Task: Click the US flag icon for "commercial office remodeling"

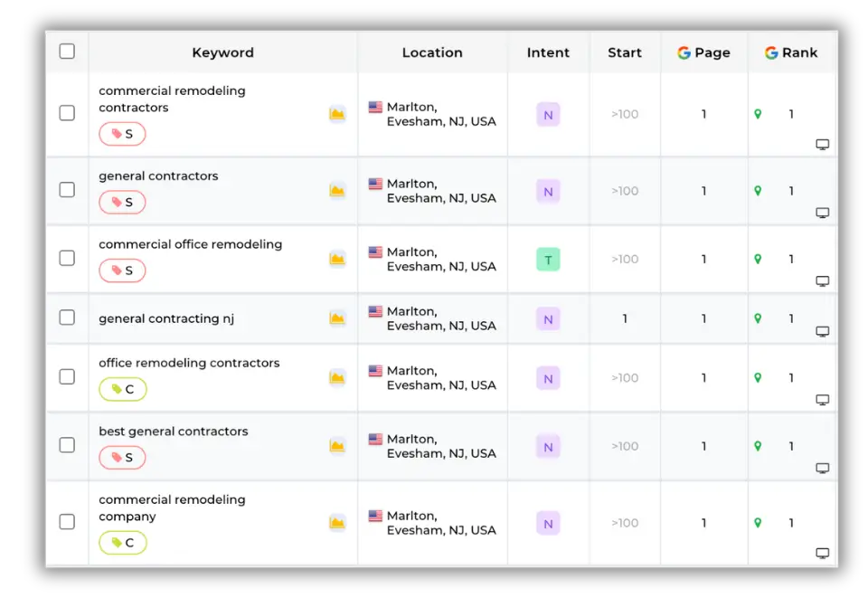Action: coord(375,252)
